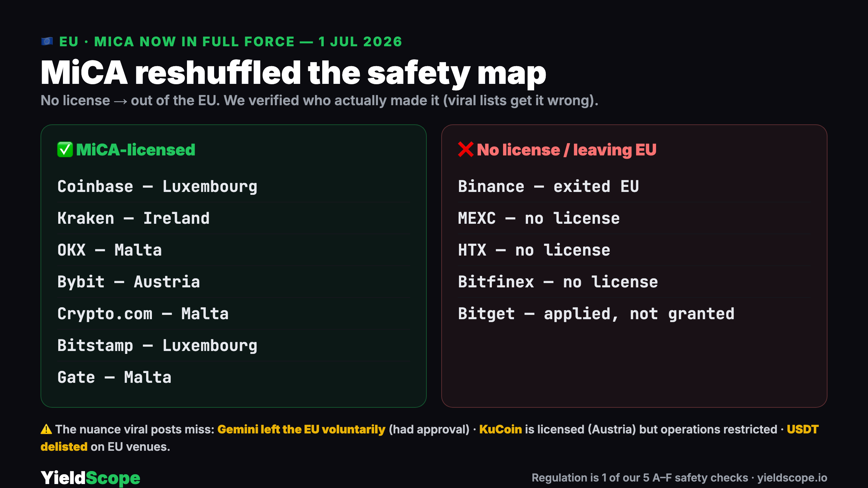Select the Bybit — Austria entry
This screenshot has width=868, height=488.
coord(234,282)
